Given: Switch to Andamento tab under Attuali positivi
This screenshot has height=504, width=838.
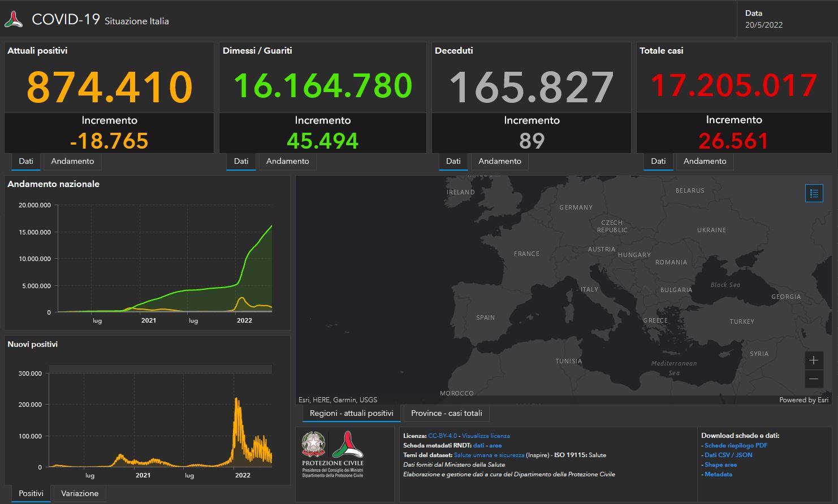Looking at the screenshot, I should [x=72, y=162].
